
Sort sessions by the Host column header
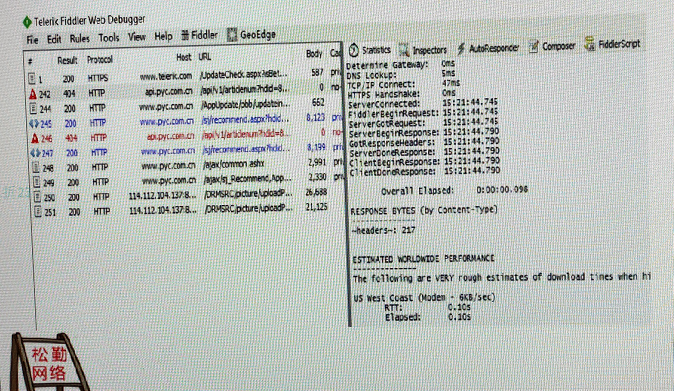pos(184,57)
